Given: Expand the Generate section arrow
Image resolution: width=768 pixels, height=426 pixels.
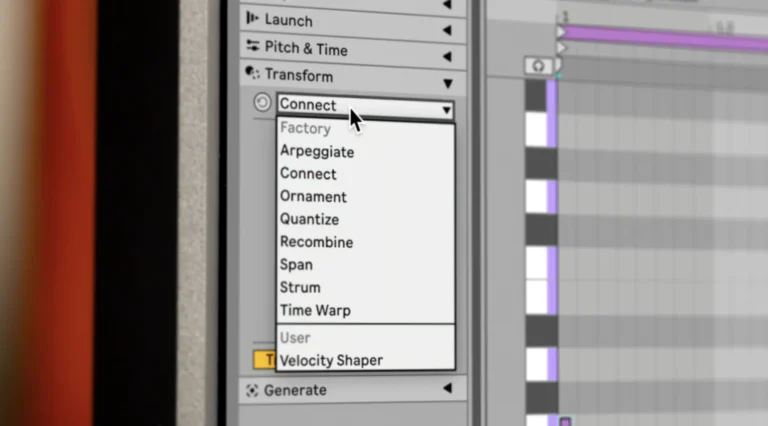Looking at the screenshot, I should [x=447, y=388].
